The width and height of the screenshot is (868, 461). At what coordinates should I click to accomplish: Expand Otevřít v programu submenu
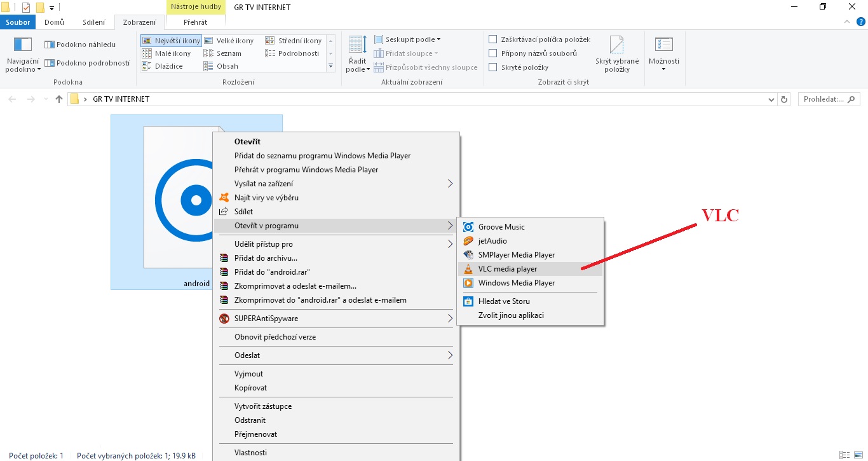[x=336, y=226]
